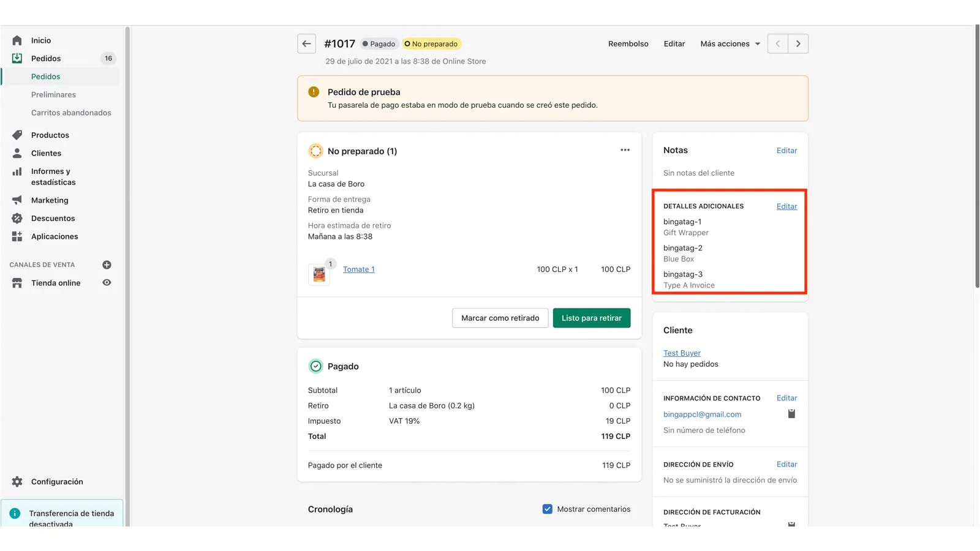Click the Pedidos orders inbox icon
This screenshot has height=551, width=980.
(x=17, y=58)
